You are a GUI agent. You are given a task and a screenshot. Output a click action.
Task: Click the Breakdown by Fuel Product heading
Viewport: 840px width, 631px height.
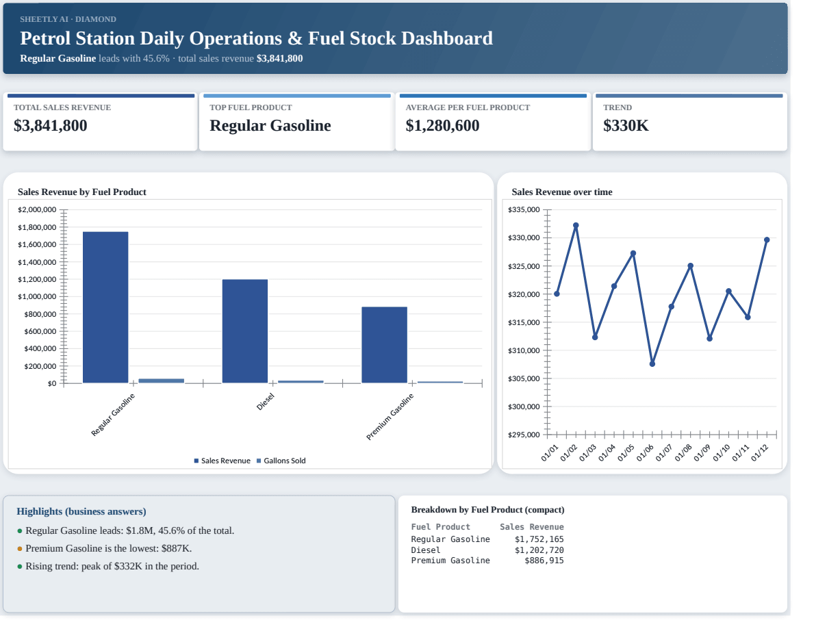(x=487, y=510)
